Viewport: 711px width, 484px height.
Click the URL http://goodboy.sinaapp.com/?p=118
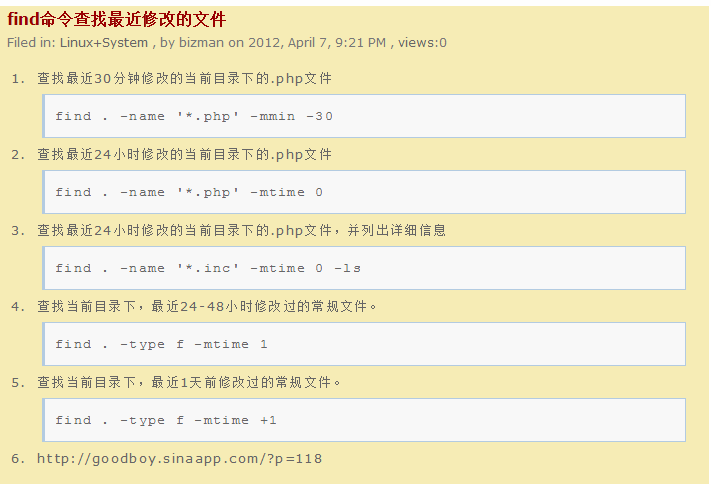tap(180, 459)
